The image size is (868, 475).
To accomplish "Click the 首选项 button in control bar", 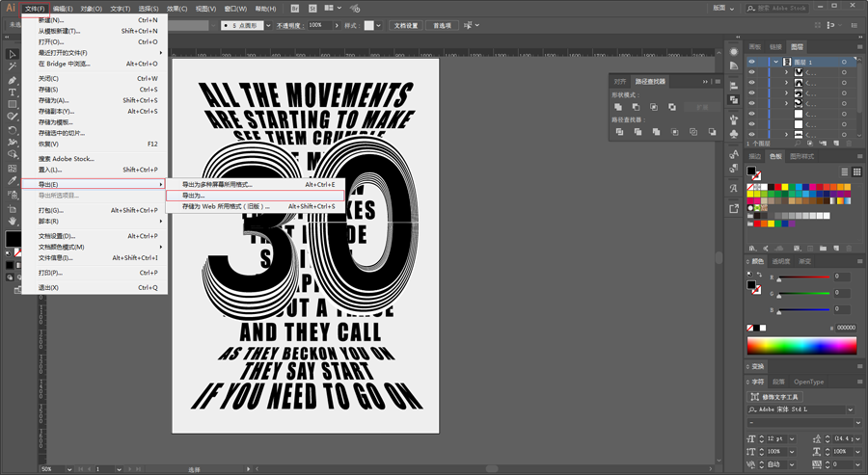I will (442, 25).
